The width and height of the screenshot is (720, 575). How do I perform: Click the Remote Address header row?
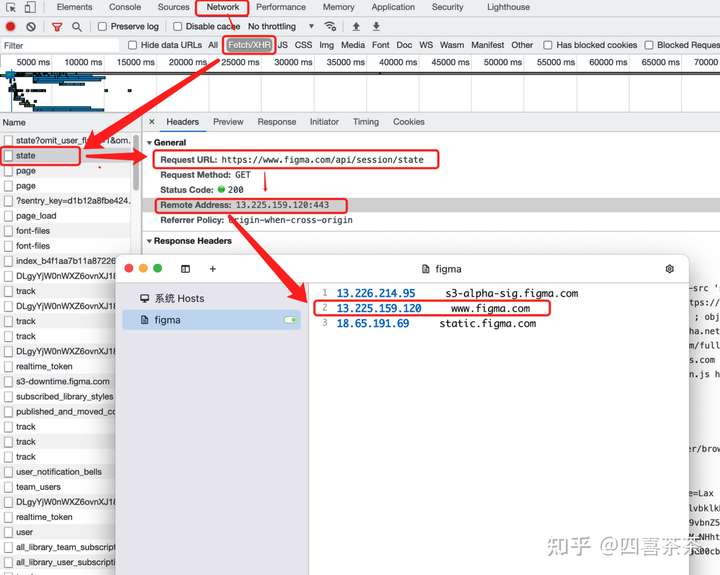[431, 205]
